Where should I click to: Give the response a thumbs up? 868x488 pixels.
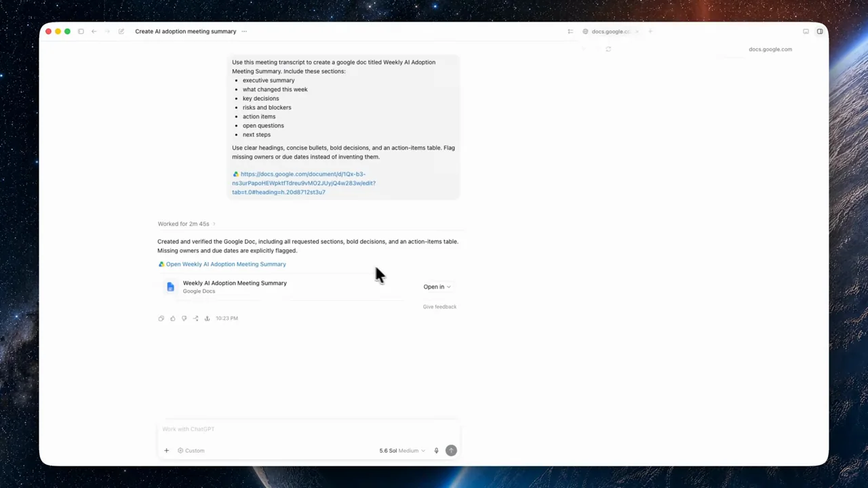pos(173,318)
